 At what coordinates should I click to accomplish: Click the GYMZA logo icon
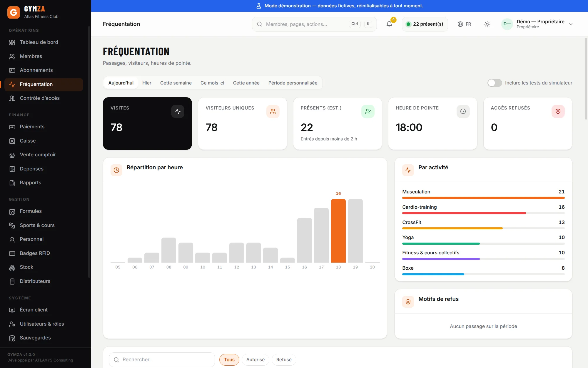[14, 12]
